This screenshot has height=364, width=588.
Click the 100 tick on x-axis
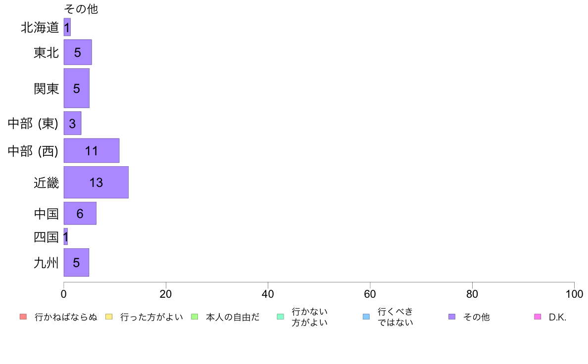574,294
